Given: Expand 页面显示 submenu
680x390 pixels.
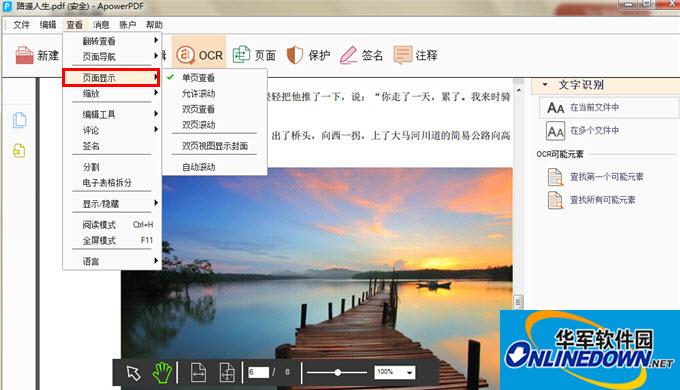Looking at the screenshot, I should [112, 78].
